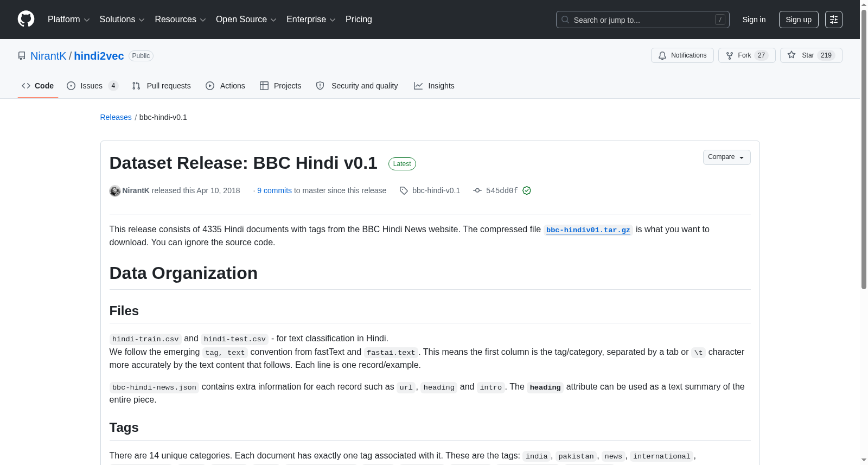The height and width of the screenshot is (465, 868).
Task: Click the bbc-hindi-v0.1 tag link
Action: pos(436,190)
